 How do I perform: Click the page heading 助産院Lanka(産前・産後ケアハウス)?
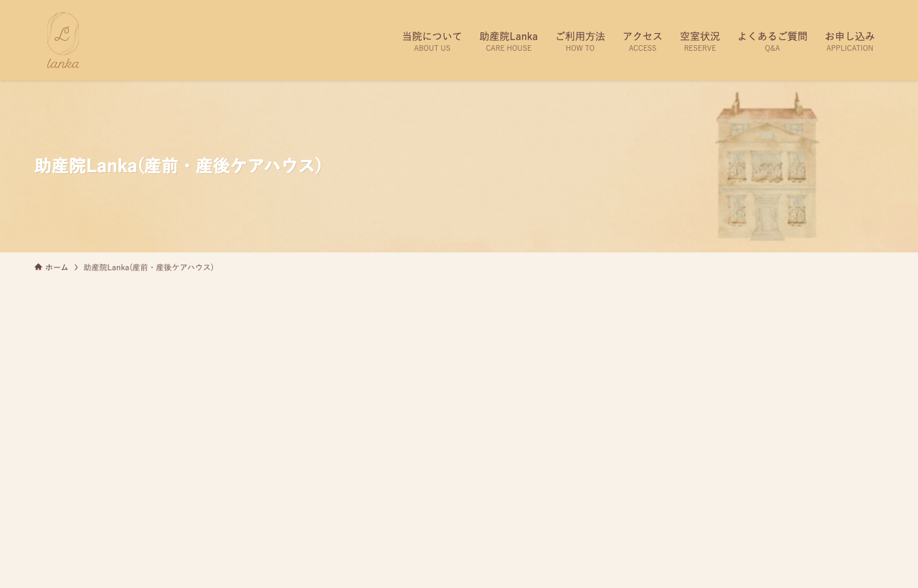[179, 166]
